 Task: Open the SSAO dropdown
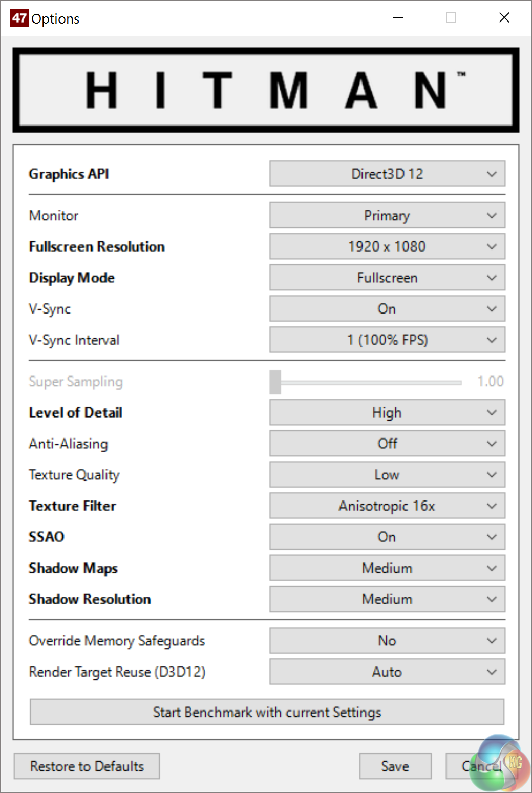click(x=387, y=537)
